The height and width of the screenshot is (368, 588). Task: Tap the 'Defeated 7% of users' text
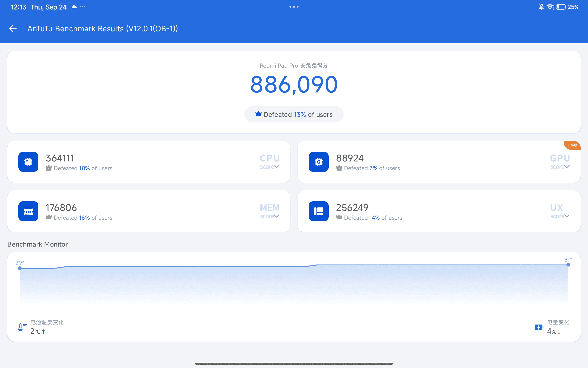tap(372, 168)
